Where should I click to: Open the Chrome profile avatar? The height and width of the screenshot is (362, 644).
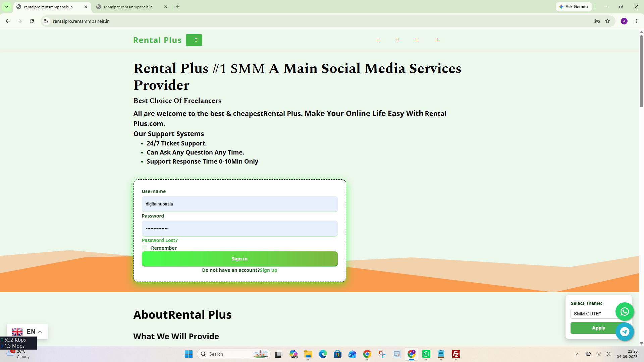[624, 21]
